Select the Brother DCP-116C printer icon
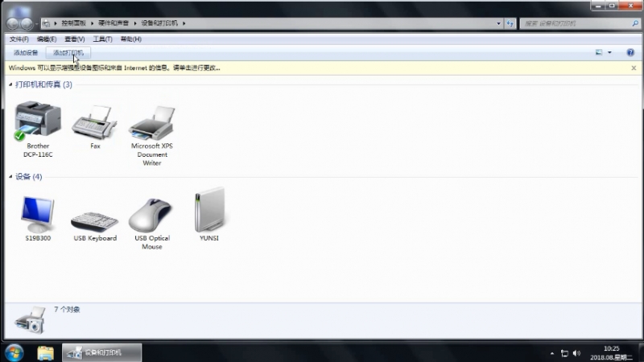The height and width of the screenshot is (362, 644). pyautogui.click(x=38, y=120)
